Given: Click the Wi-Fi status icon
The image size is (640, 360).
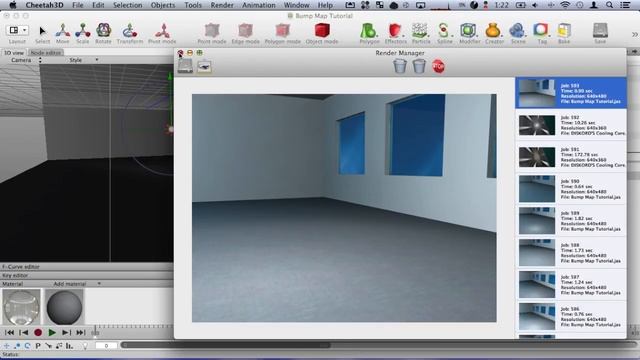Looking at the screenshot, I should coord(565,5).
